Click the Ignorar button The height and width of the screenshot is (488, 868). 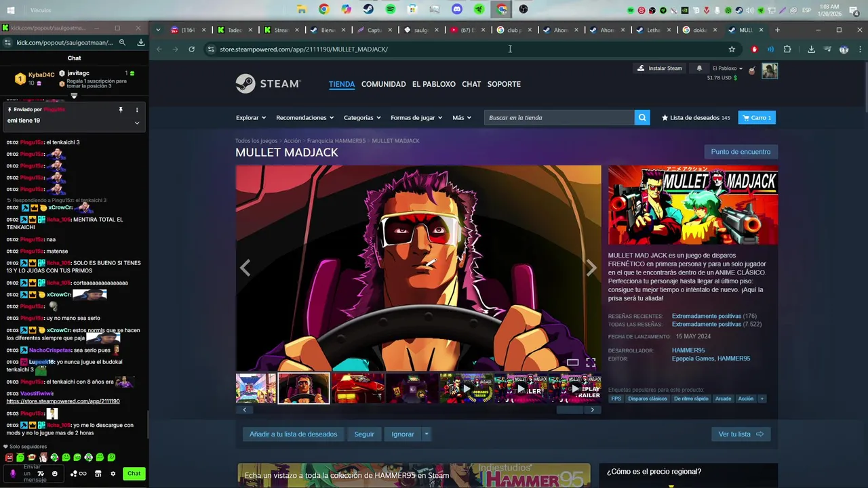(x=403, y=434)
